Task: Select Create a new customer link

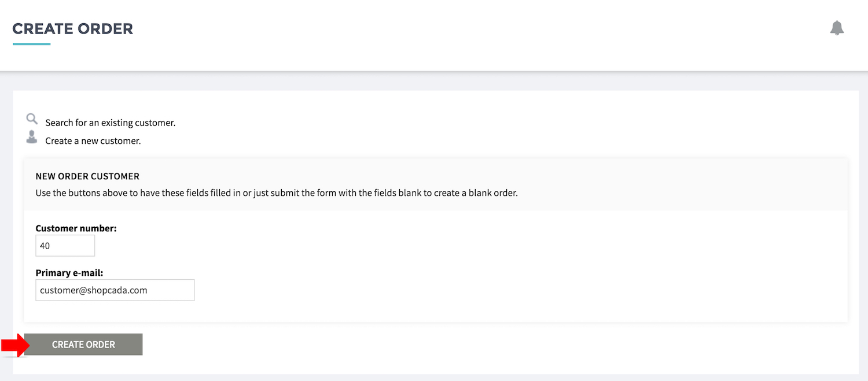Action: pos(93,140)
